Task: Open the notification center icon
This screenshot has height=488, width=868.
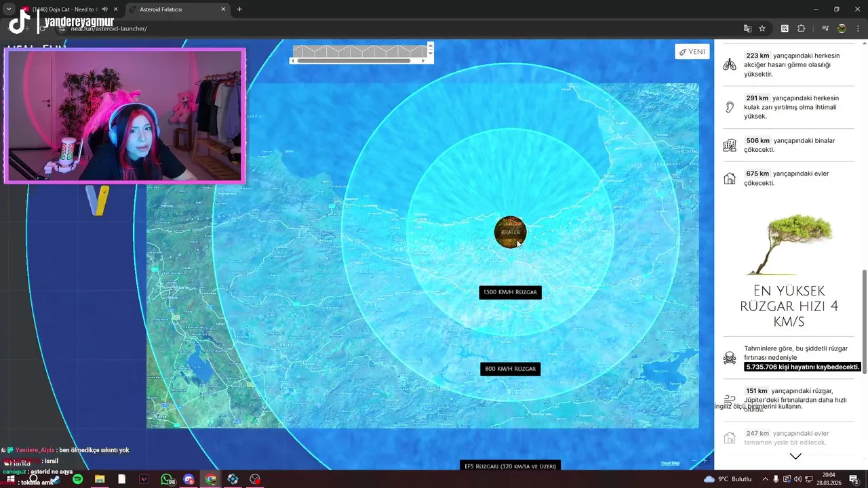Action: coord(854,479)
